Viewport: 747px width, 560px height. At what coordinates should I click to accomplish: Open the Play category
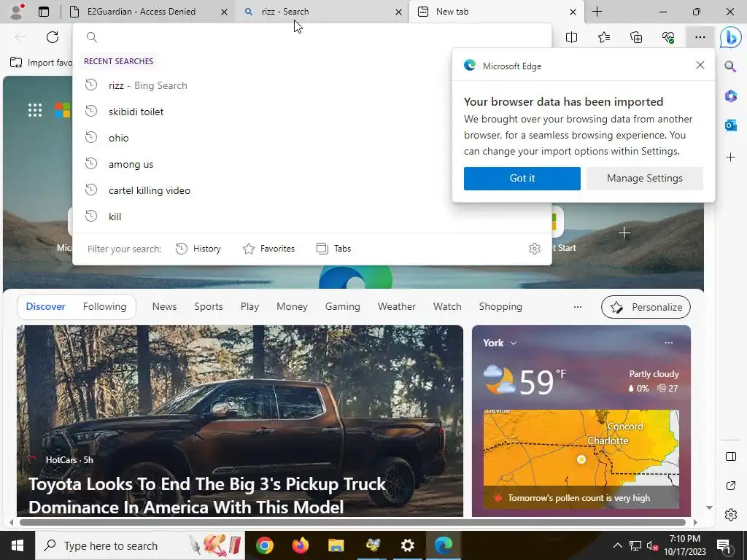pos(249,307)
